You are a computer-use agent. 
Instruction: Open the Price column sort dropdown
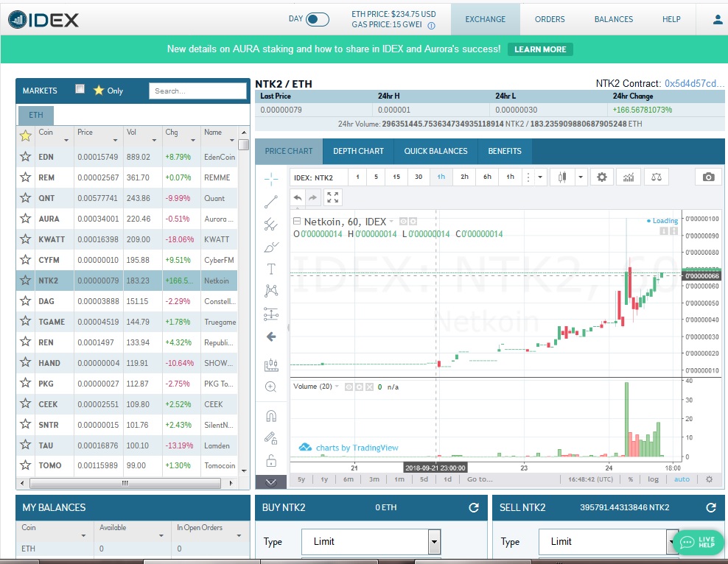[116, 140]
